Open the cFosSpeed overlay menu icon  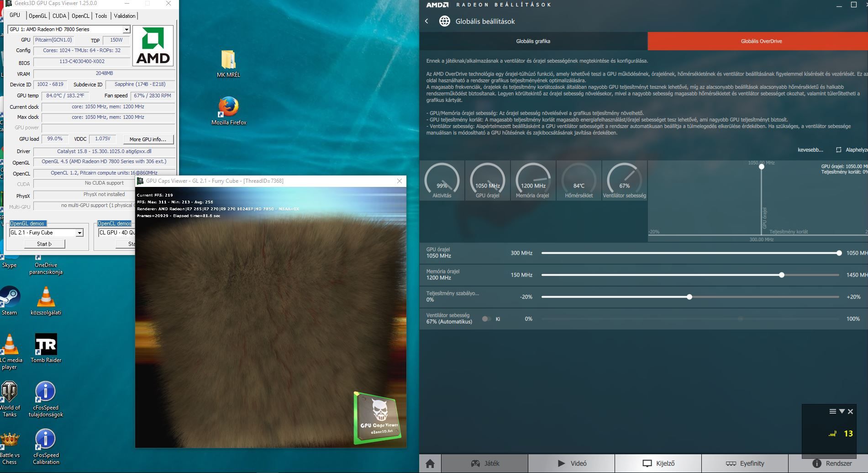(x=833, y=411)
